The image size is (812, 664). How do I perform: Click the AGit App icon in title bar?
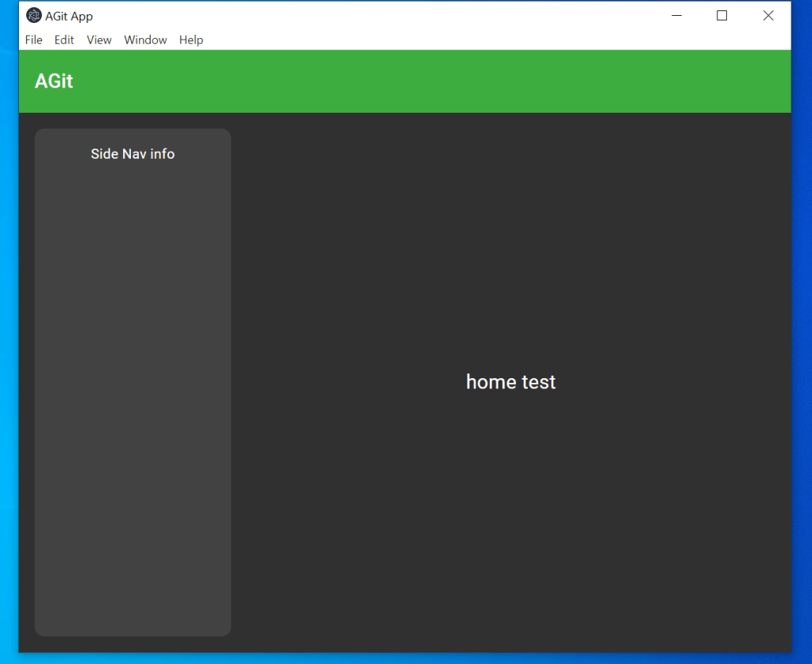tap(34, 16)
